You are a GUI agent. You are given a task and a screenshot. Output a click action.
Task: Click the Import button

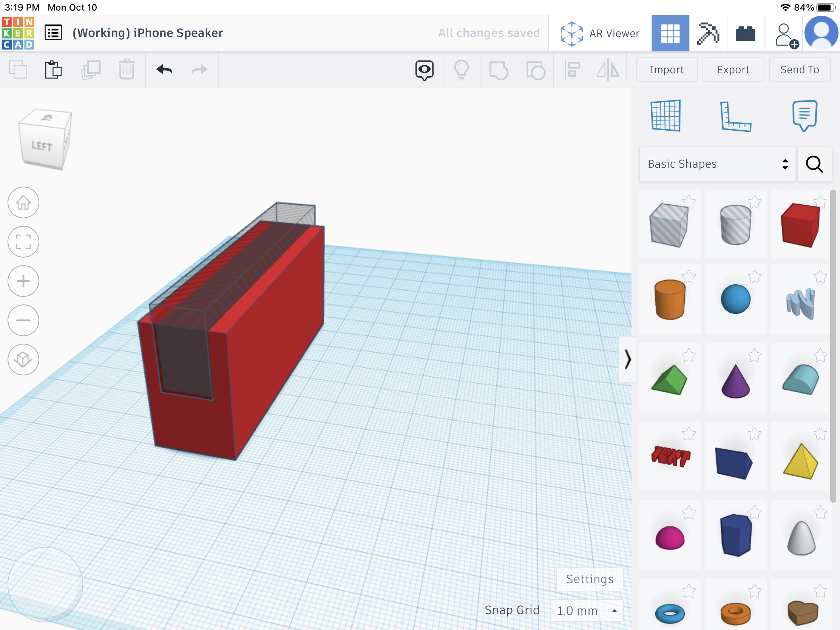[667, 69]
